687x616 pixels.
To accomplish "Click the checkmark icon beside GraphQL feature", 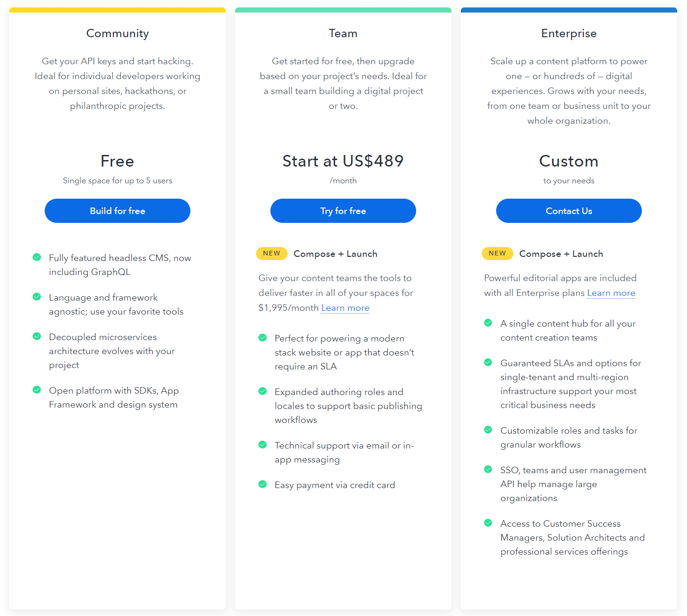I will pyautogui.click(x=37, y=257).
